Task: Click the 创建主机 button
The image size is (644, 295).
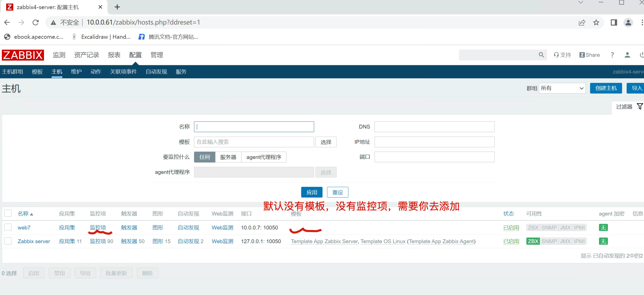Action: click(606, 88)
